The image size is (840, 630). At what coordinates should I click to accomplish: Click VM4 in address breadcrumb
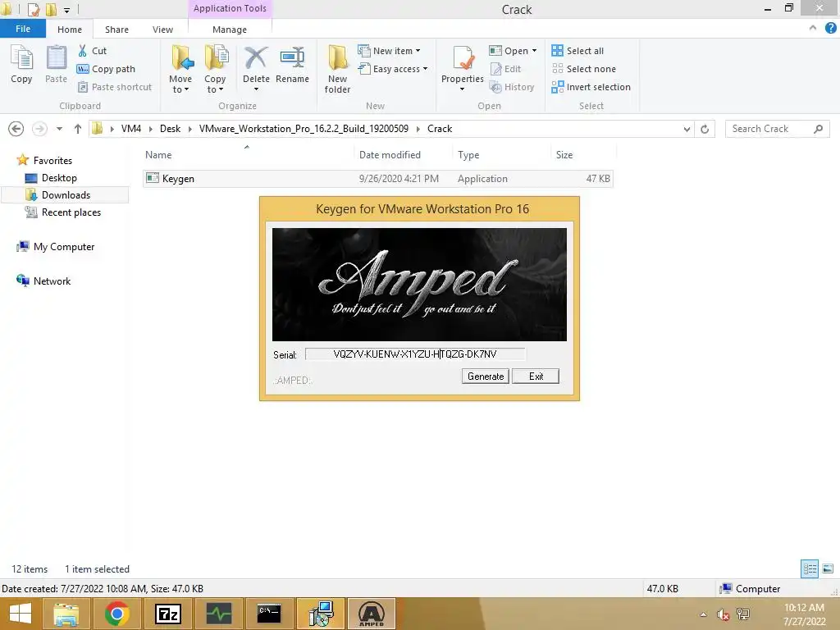(130, 129)
